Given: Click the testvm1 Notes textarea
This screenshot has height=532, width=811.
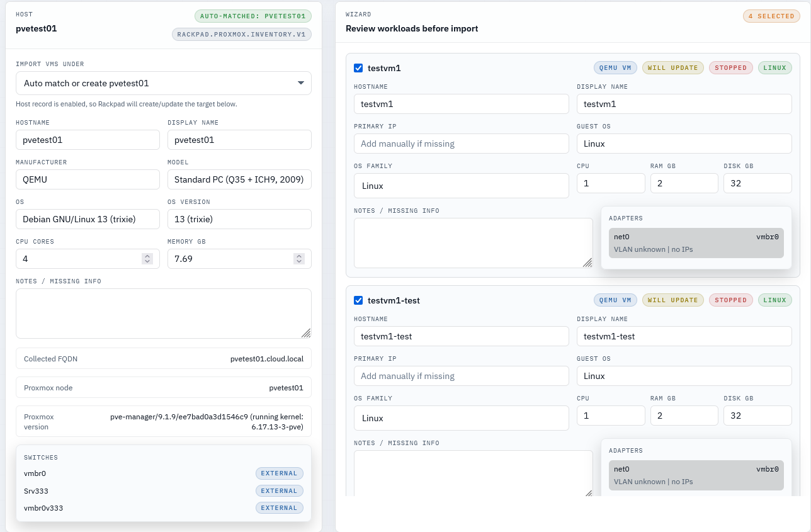Looking at the screenshot, I should coord(474,243).
